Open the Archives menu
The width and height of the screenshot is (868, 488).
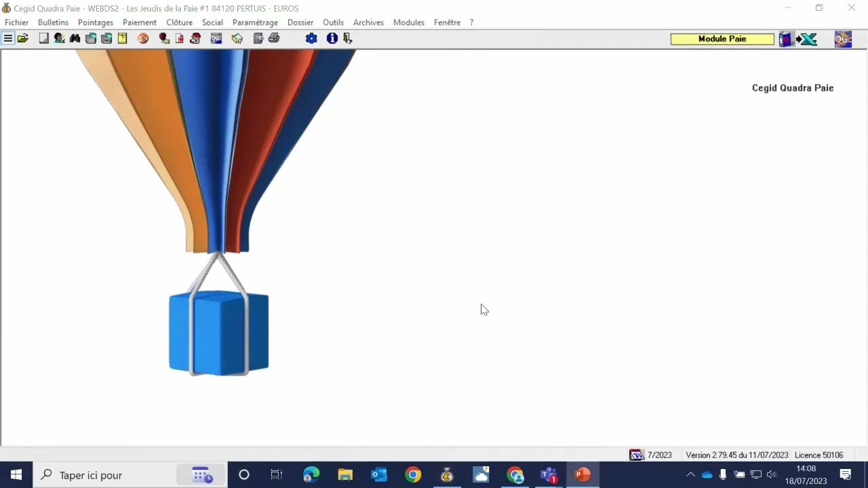tap(368, 22)
